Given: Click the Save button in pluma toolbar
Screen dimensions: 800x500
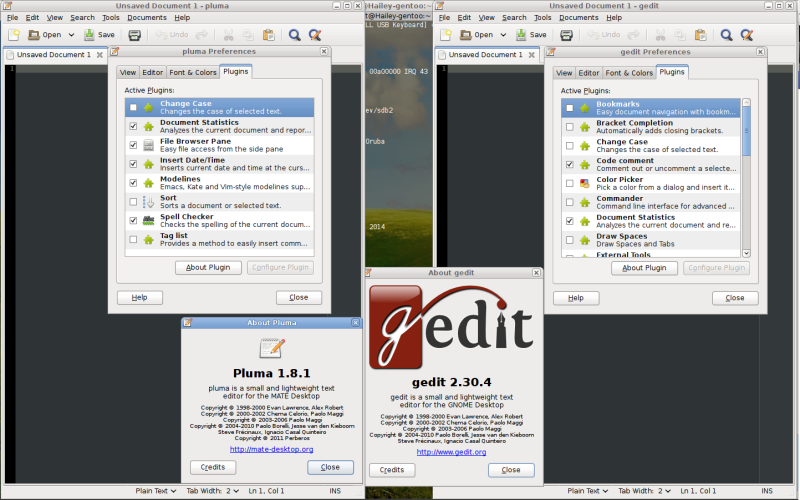Looking at the screenshot, I should click(99, 35).
